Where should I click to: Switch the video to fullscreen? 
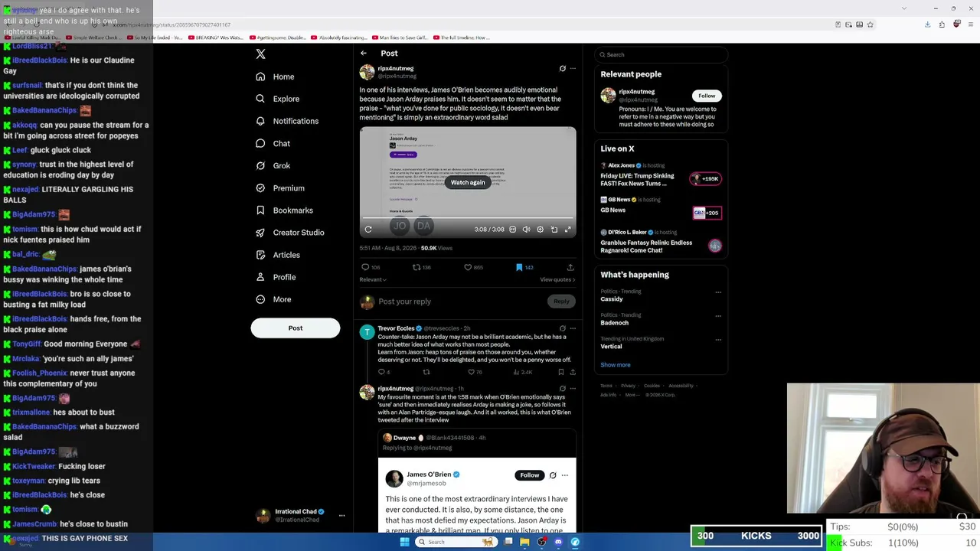568,229
